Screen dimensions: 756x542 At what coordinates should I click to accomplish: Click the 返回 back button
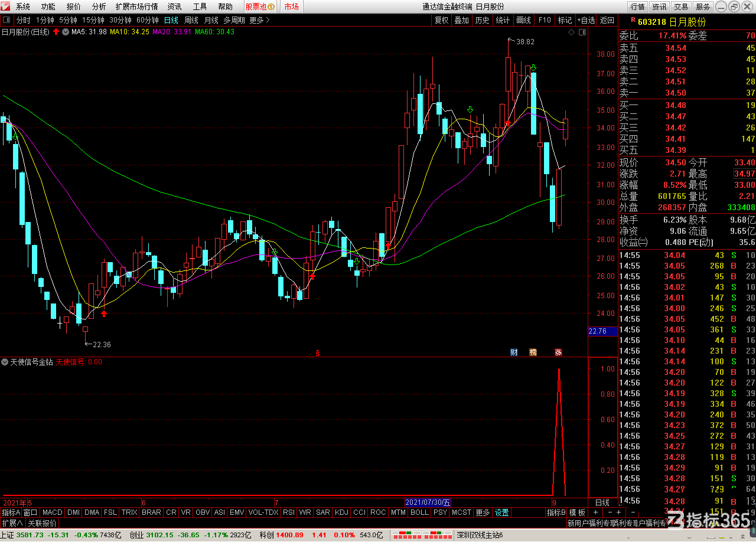607,20
